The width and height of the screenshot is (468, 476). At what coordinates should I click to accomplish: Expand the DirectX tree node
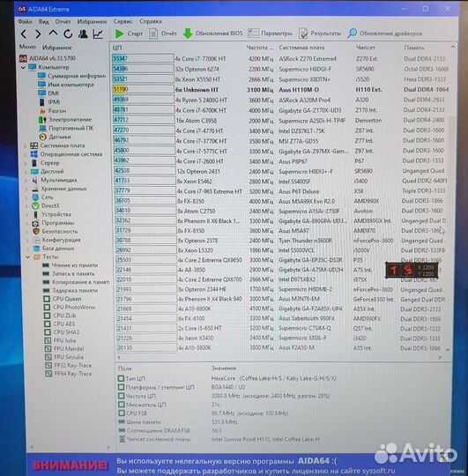[x=26, y=205]
